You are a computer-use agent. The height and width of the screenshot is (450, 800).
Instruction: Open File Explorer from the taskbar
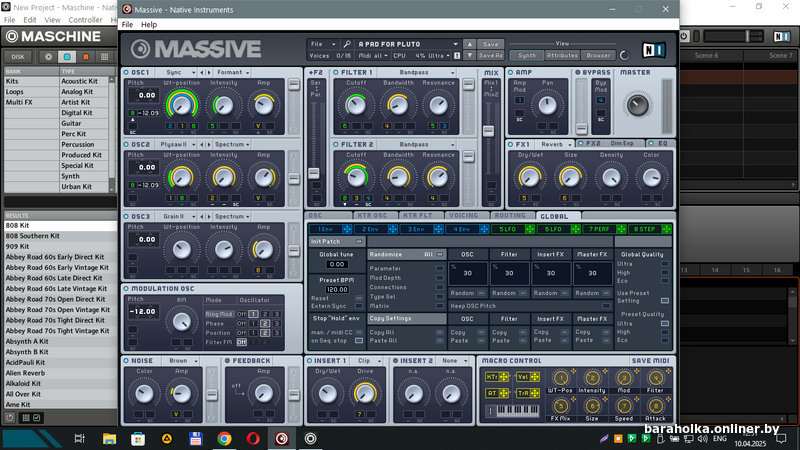point(109,439)
